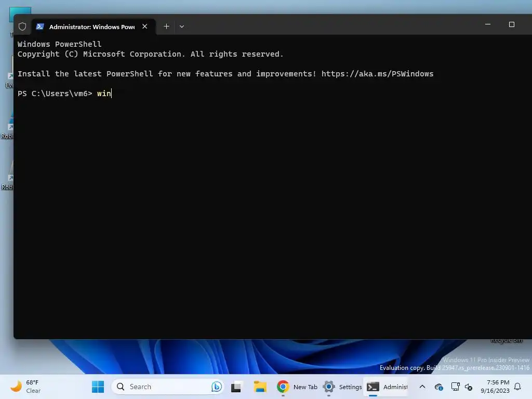Open the weather widget showing 68°F
This screenshot has width=532, height=399.
point(25,387)
